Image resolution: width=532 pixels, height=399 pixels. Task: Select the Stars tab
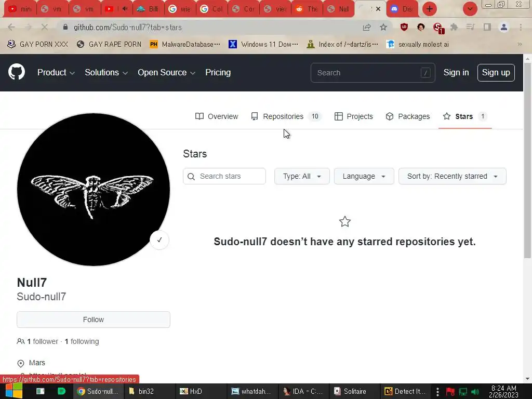pos(465,116)
